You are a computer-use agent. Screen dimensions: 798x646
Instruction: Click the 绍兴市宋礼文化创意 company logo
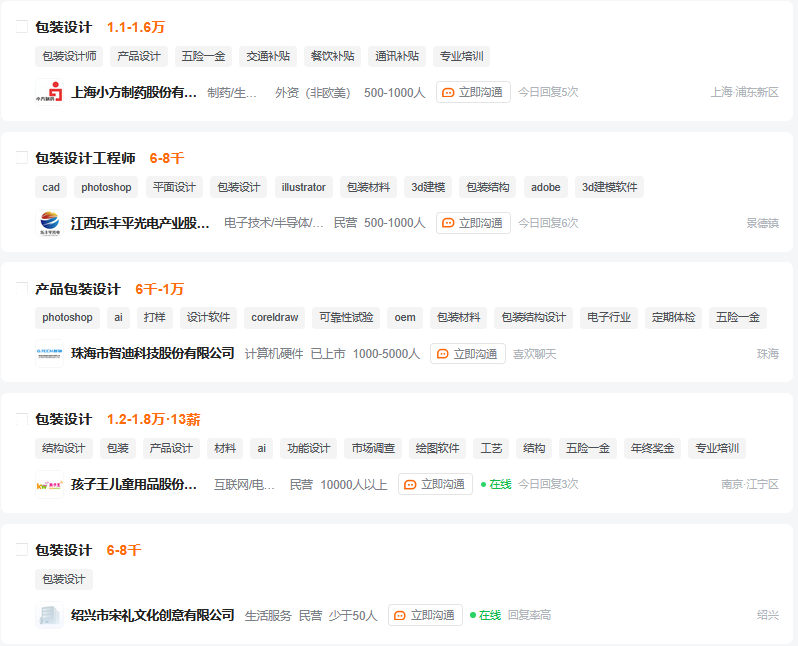coord(49,615)
